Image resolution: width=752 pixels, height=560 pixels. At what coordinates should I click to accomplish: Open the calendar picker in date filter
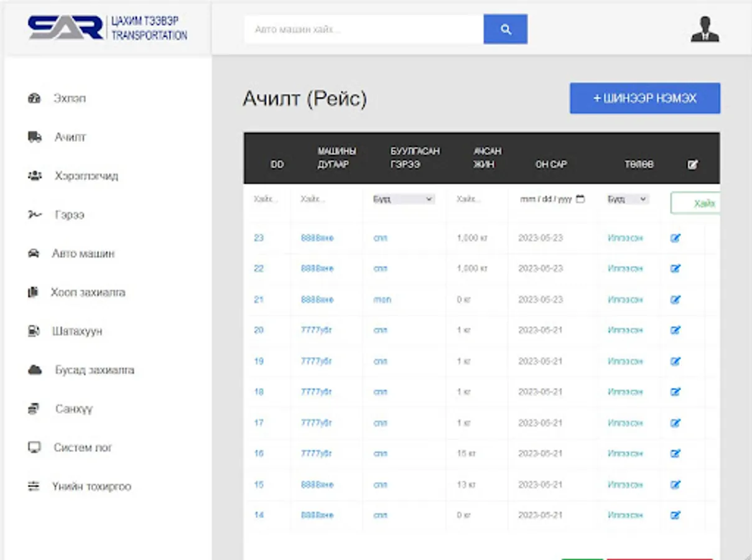point(580,199)
